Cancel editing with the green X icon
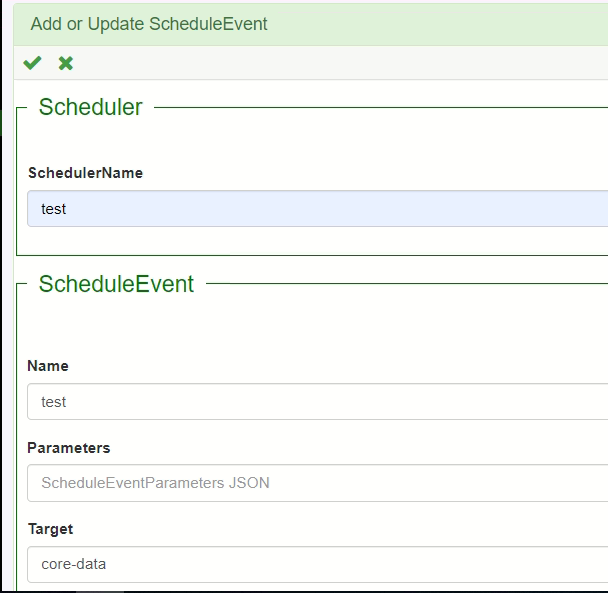The image size is (608, 593). pos(66,63)
